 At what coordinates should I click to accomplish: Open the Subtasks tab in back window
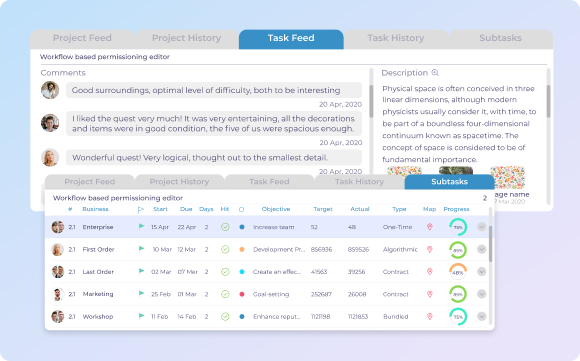(500, 38)
